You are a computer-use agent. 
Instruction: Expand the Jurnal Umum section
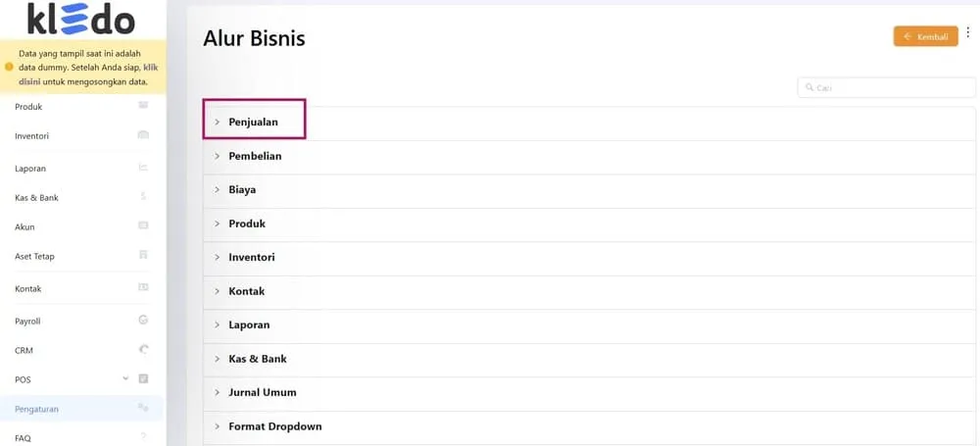coord(262,393)
